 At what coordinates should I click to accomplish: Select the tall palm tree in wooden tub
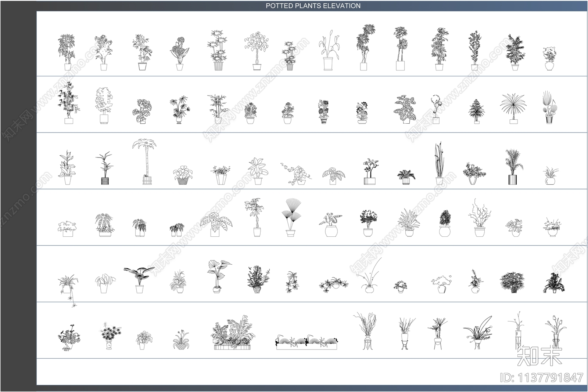point(145,161)
